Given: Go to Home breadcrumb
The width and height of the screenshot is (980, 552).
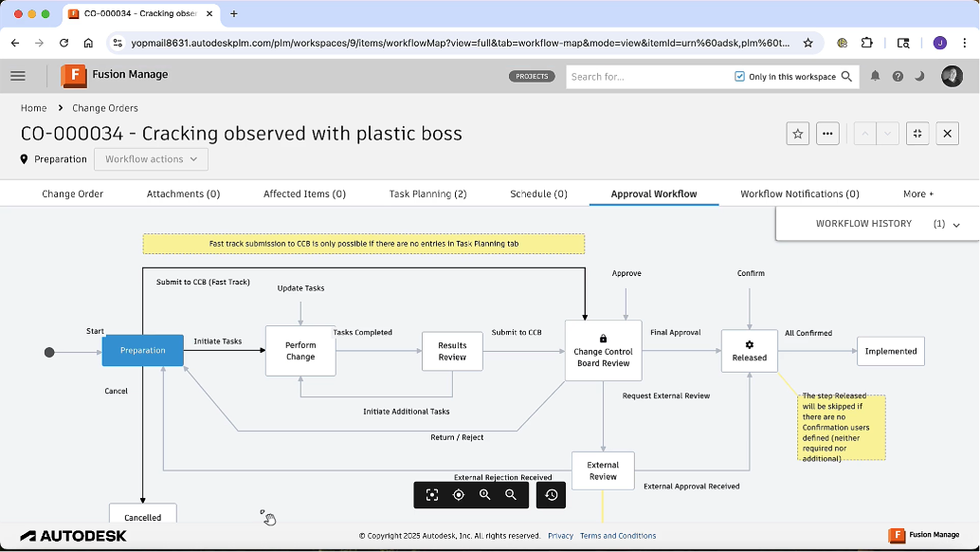Looking at the screenshot, I should pyautogui.click(x=34, y=108).
